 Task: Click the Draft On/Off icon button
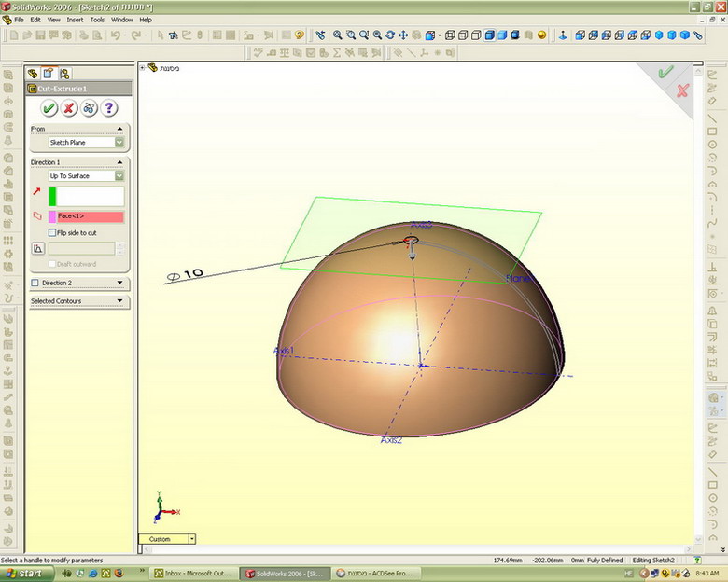click(x=37, y=248)
